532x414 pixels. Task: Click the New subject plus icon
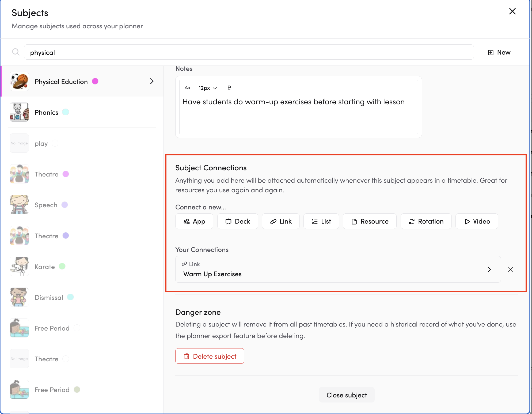tap(490, 52)
